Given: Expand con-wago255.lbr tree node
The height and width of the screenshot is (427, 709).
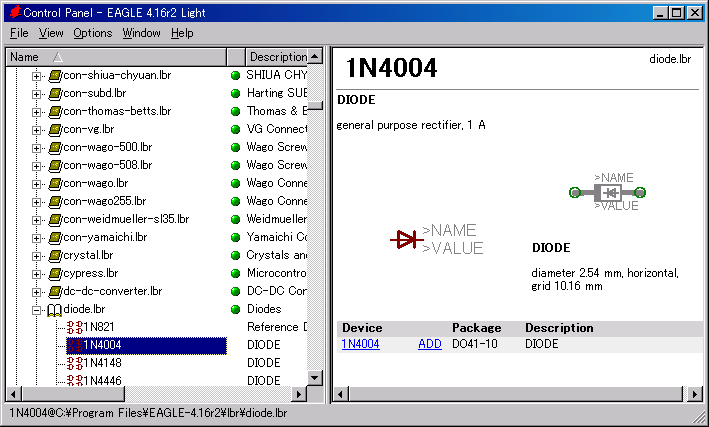Looking at the screenshot, I should pos(36,202).
